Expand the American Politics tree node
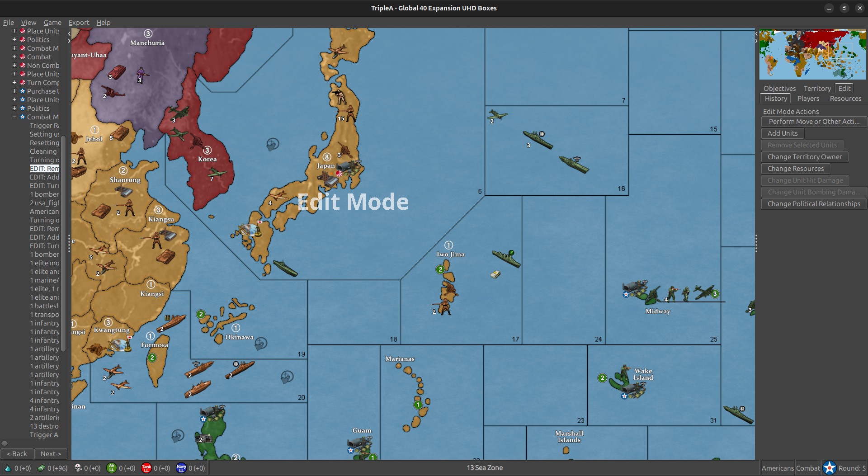Viewport: 868px width, 476px height. [14, 108]
